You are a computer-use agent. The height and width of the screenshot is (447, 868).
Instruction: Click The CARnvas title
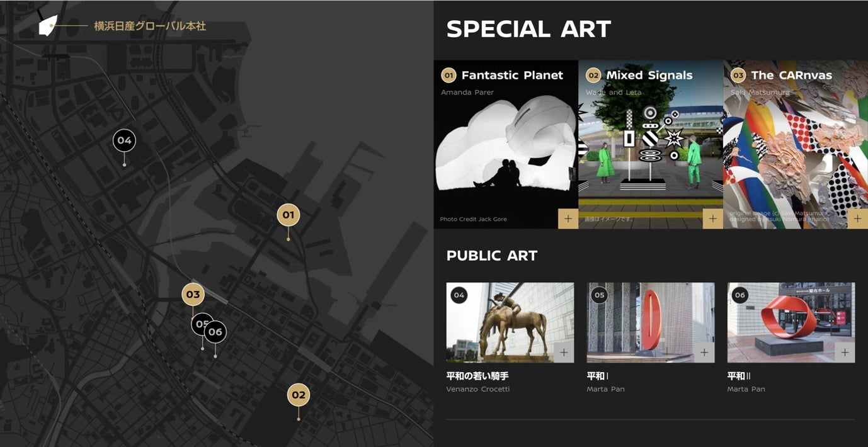click(792, 75)
